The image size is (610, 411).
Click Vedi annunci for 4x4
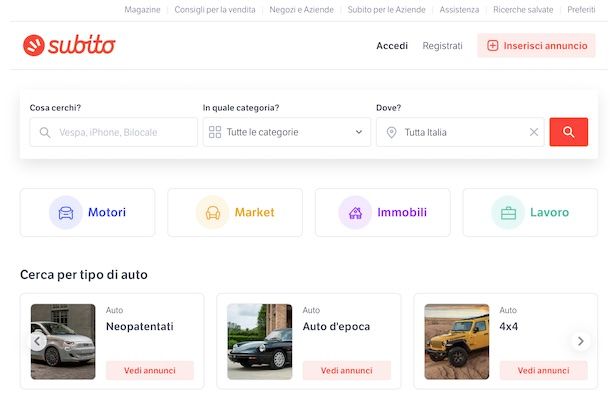tap(543, 371)
